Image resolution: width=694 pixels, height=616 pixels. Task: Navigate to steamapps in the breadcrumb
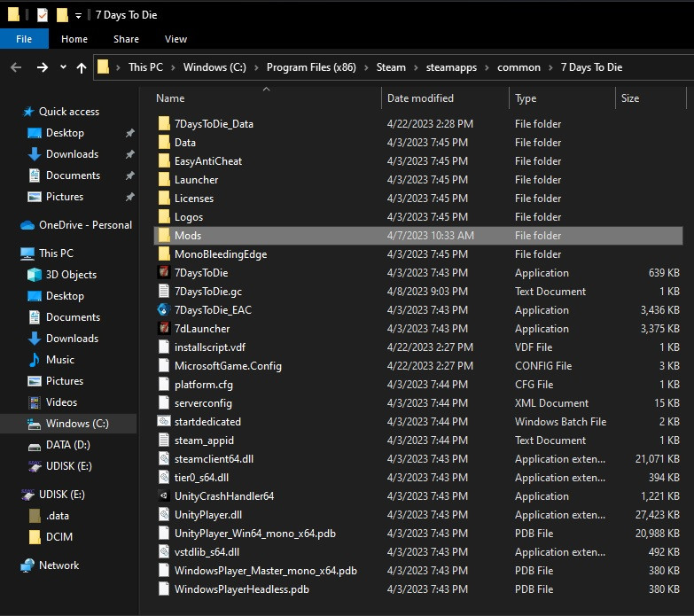[451, 67]
